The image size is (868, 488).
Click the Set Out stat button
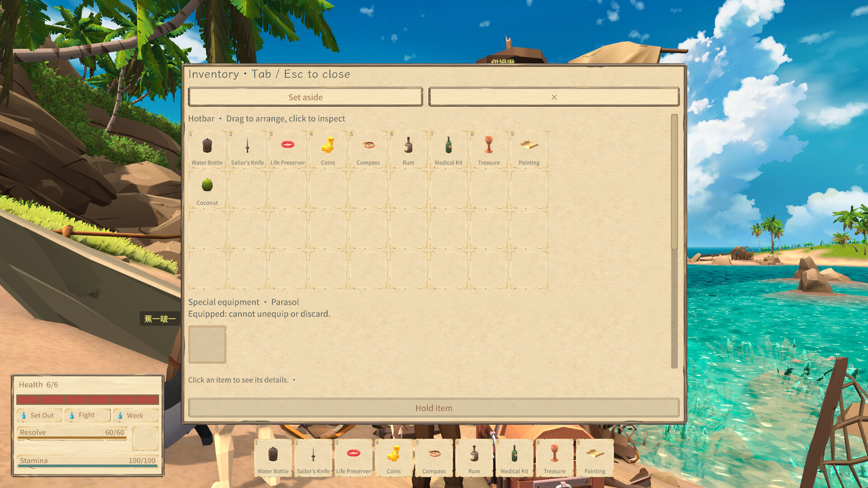[x=39, y=415]
